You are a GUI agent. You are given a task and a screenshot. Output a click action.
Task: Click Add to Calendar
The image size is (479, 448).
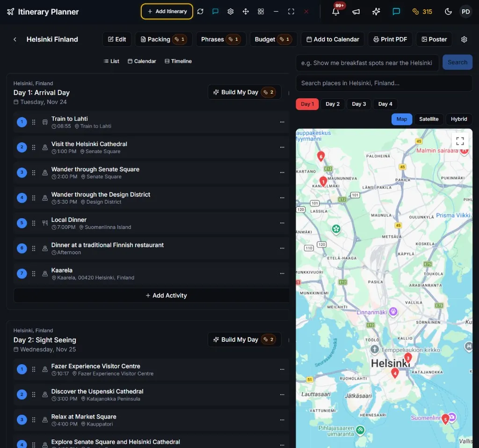(x=333, y=39)
